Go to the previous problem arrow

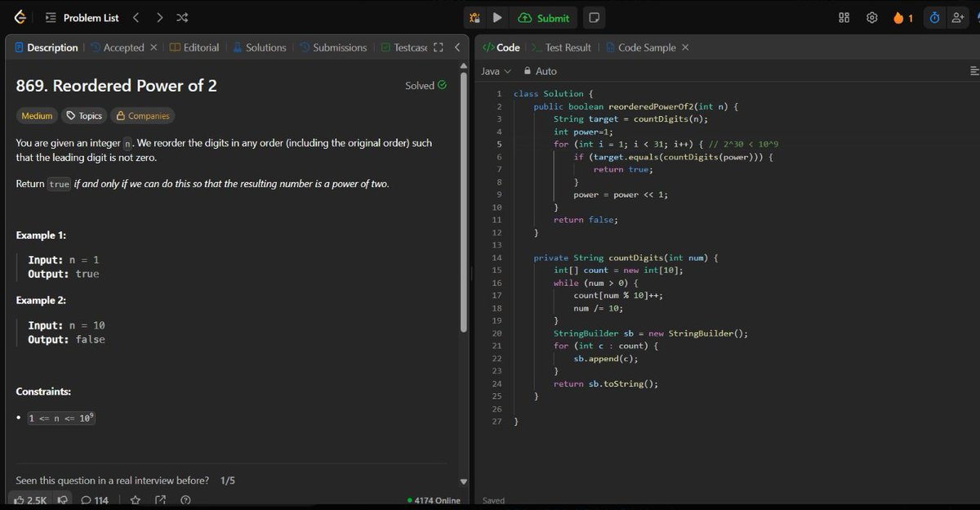[x=136, y=17]
